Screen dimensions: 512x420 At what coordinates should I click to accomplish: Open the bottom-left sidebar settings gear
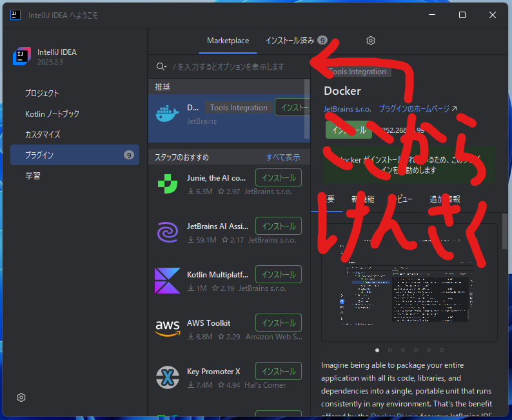[x=21, y=397]
